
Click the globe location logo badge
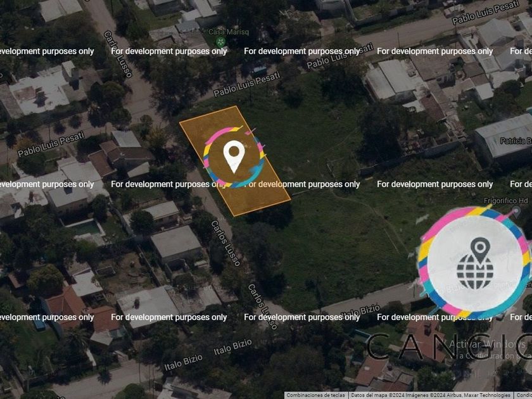[474, 263]
